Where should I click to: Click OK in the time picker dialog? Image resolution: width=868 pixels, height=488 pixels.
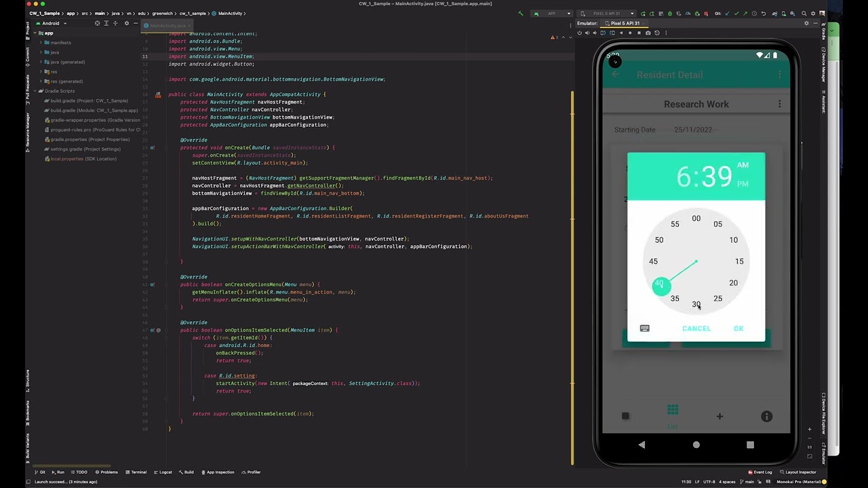pos(738,329)
